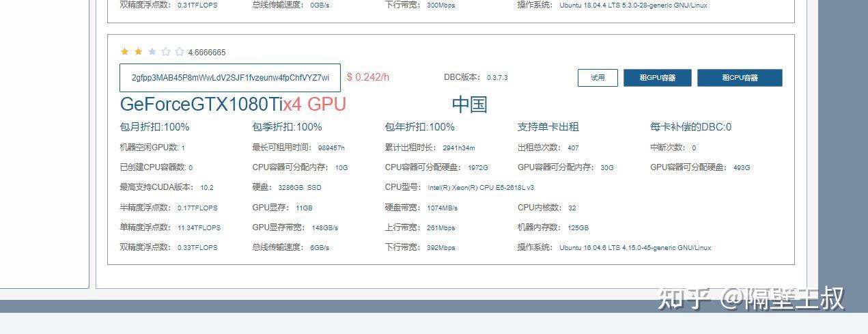Click 每卡补偿的DBC:0 text
868x334 pixels.
[690, 127]
